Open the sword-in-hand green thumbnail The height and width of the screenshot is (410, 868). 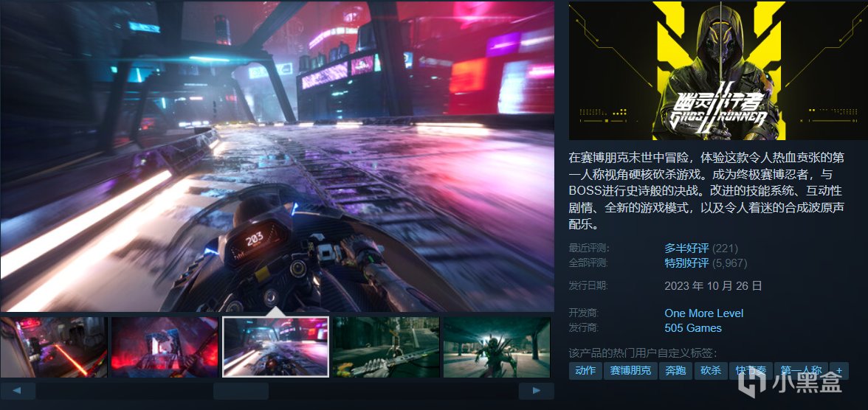[x=386, y=347]
